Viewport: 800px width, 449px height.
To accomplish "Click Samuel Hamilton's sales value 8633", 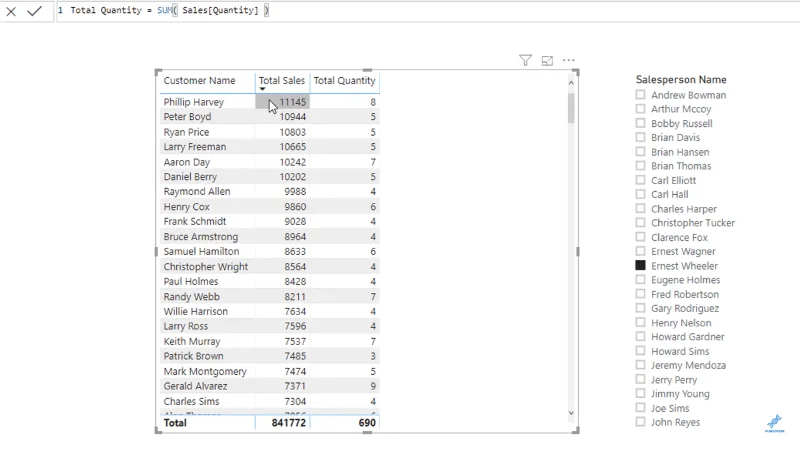I will tap(295, 252).
